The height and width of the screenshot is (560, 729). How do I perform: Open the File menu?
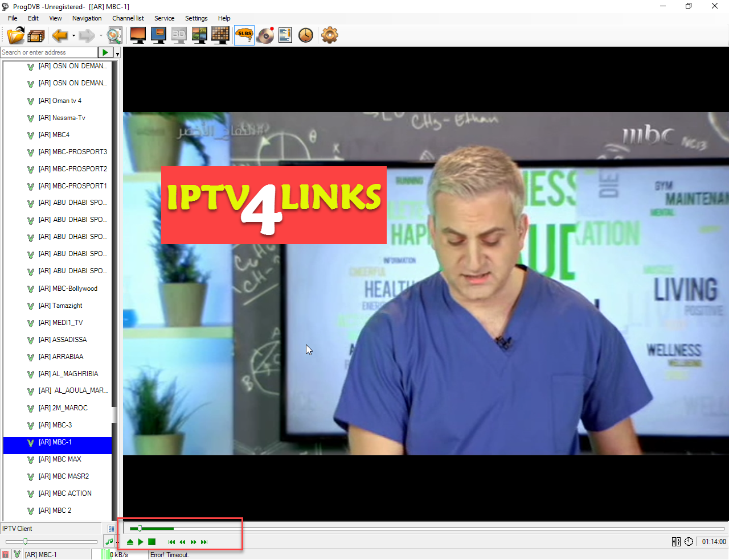(13, 18)
